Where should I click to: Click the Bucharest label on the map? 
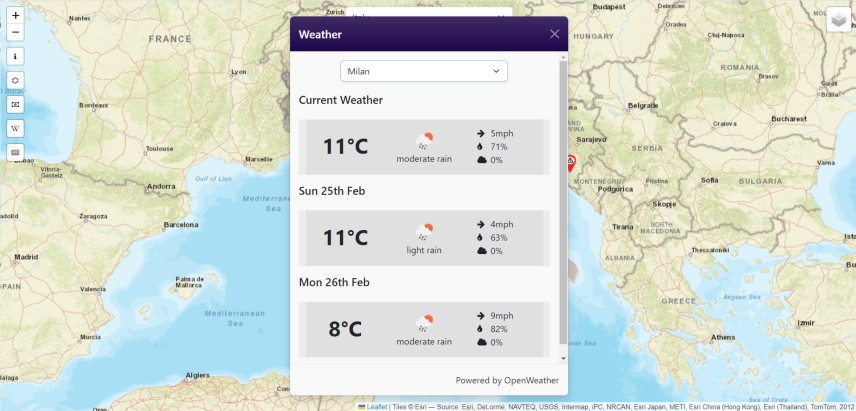(x=789, y=118)
